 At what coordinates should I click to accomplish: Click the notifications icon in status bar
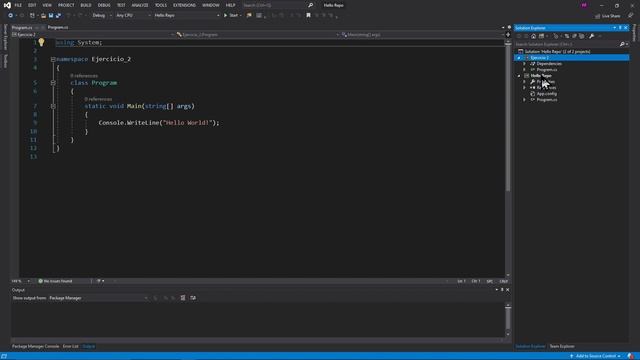(631, 356)
